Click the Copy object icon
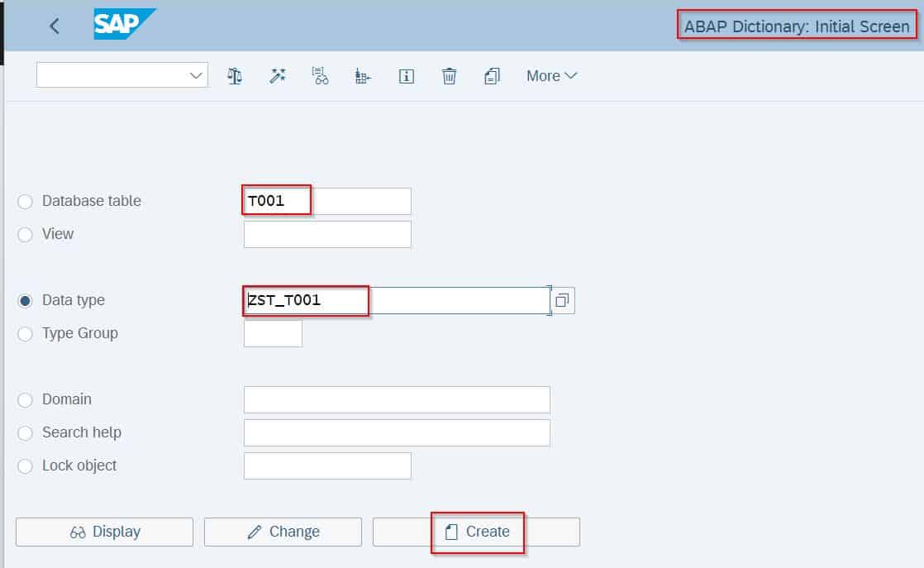924x568 pixels. (492, 75)
